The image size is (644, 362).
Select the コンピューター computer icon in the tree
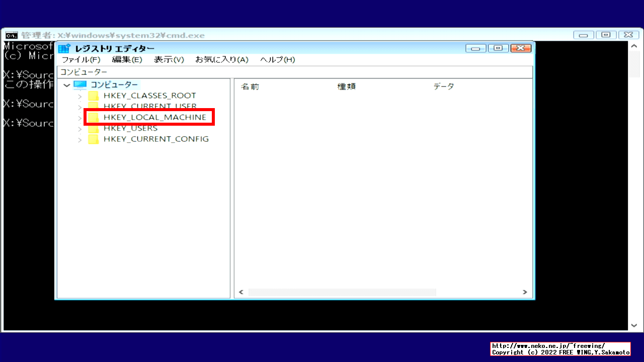(80, 85)
